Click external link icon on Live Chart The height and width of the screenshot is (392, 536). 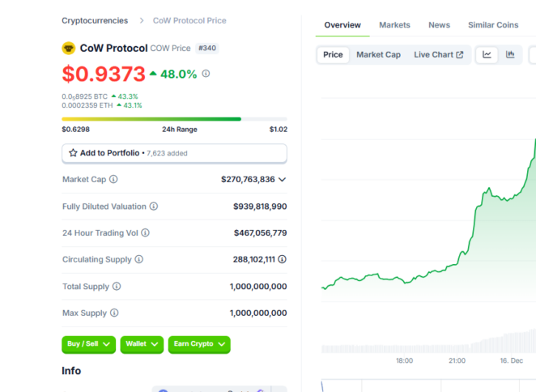tap(460, 55)
